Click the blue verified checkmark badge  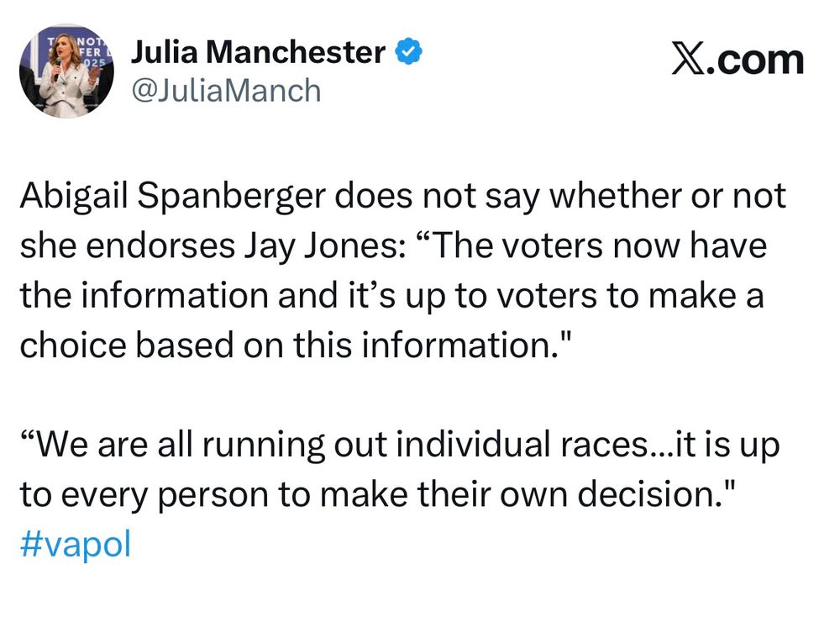409,51
